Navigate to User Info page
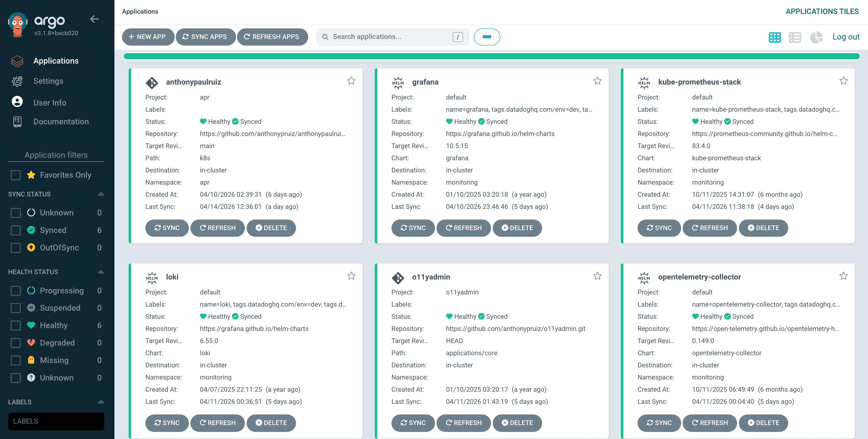This screenshot has height=439, width=868. coord(50,103)
